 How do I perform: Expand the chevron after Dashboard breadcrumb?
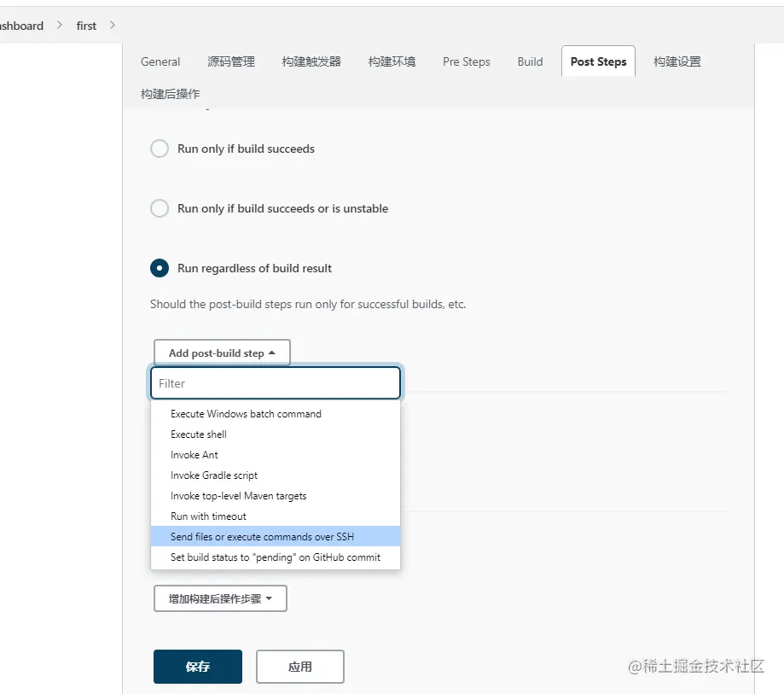pyautogui.click(x=60, y=25)
